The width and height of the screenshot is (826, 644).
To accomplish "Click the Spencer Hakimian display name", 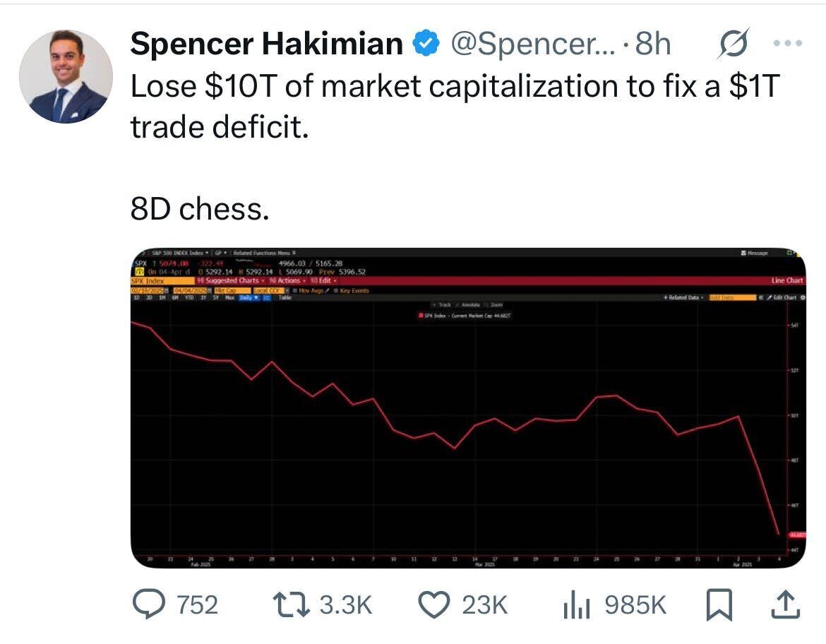I will point(266,45).
